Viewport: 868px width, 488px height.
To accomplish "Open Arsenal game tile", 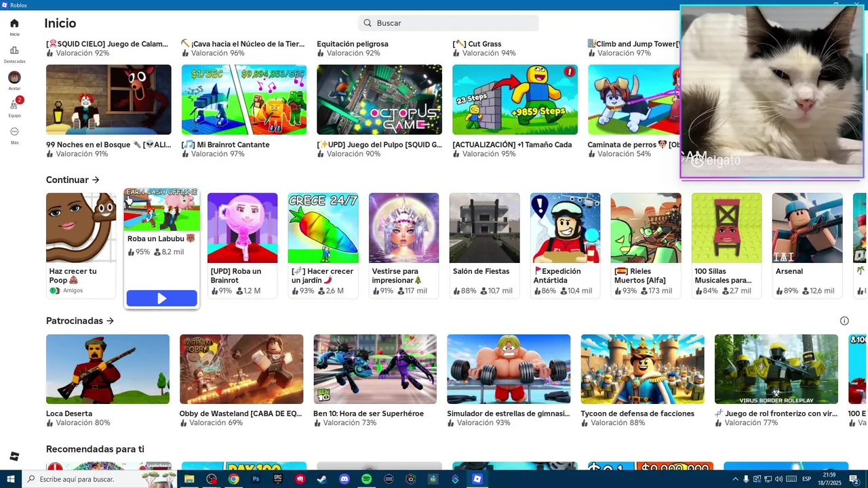I will click(x=807, y=245).
